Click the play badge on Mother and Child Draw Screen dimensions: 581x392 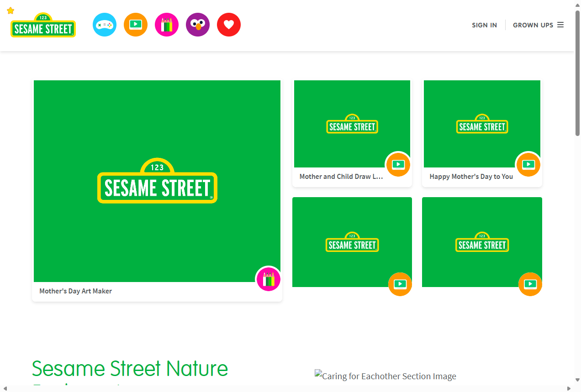tap(398, 164)
